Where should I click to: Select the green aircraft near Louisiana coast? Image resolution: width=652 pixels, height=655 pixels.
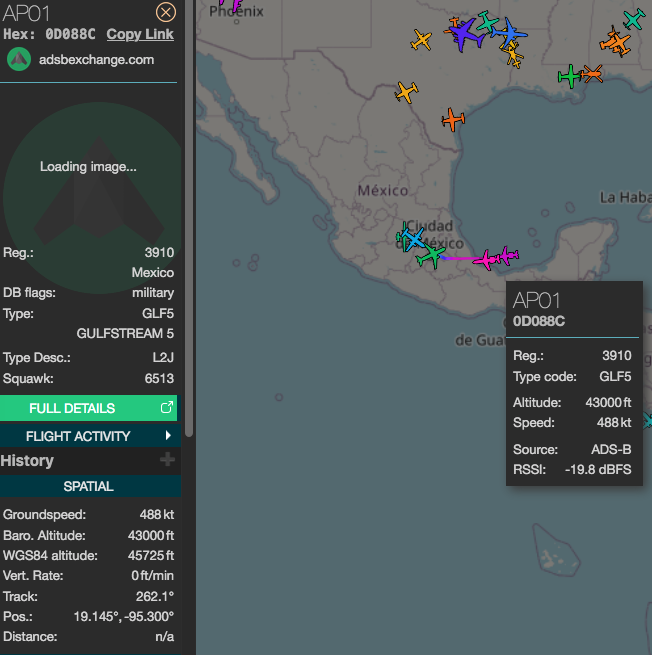tap(569, 76)
